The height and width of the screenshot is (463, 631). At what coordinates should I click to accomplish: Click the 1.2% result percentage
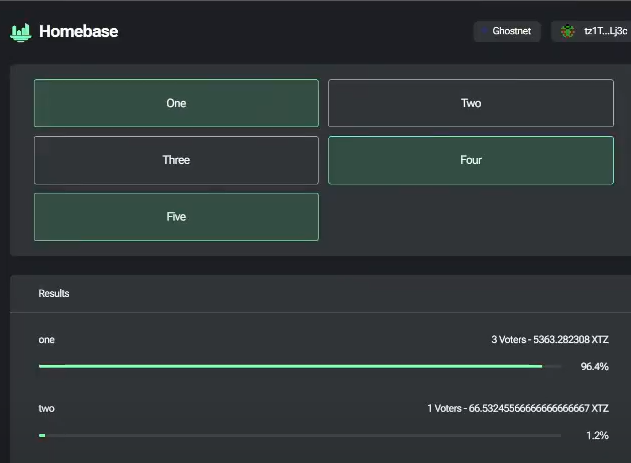pyautogui.click(x=597, y=435)
